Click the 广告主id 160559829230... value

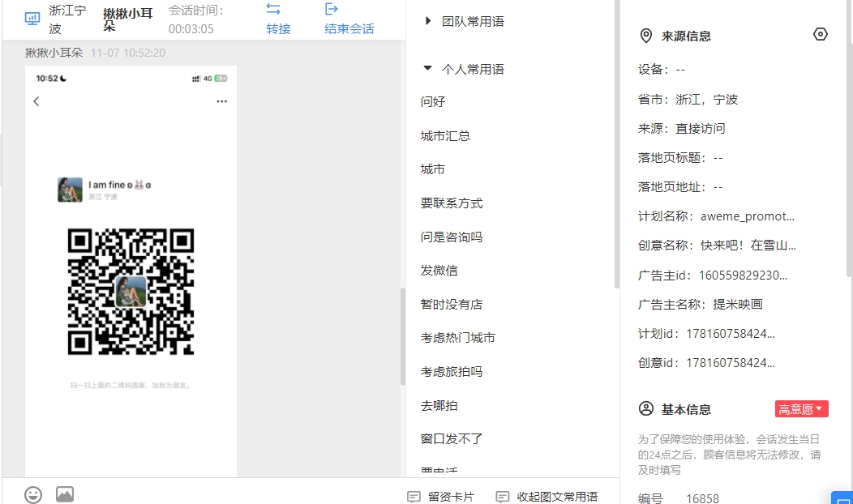pos(743,275)
